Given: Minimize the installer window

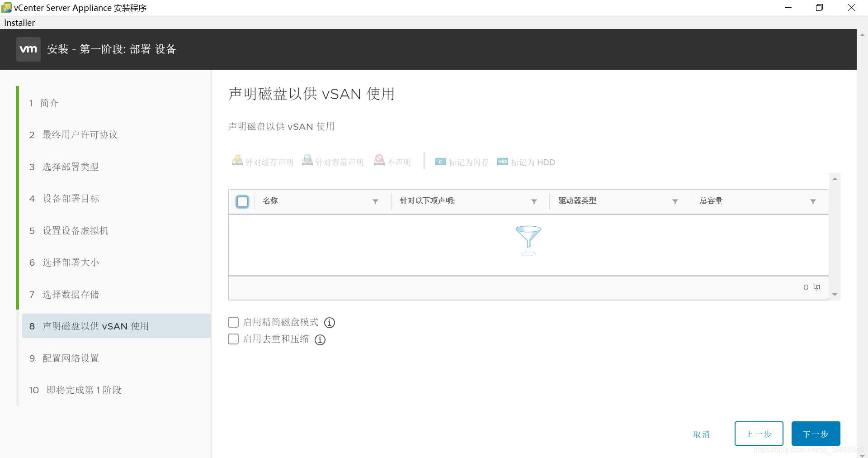Looking at the screenshot, I should click(788, 8).
